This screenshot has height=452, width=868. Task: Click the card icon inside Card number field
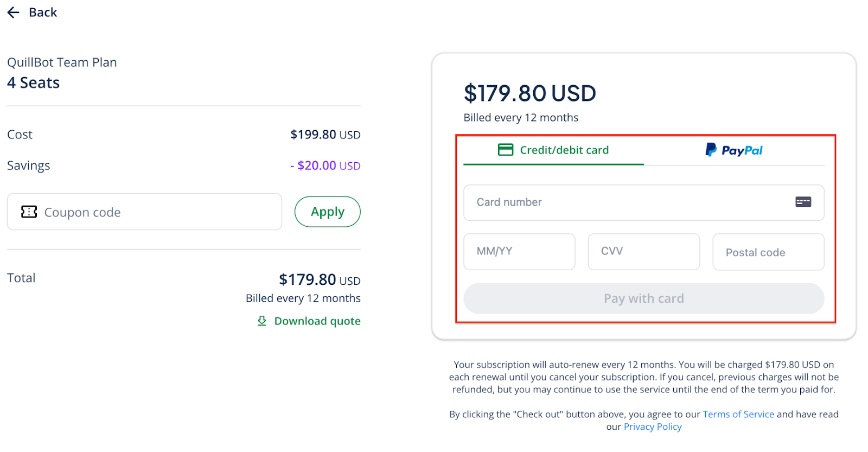coord(803,202)
